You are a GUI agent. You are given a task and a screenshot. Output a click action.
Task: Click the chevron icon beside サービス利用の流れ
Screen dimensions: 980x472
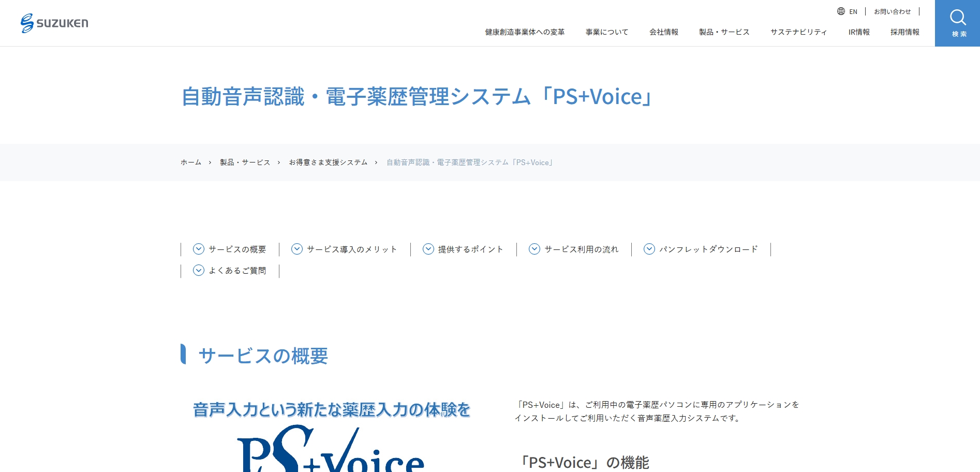[x=534, y=249]
